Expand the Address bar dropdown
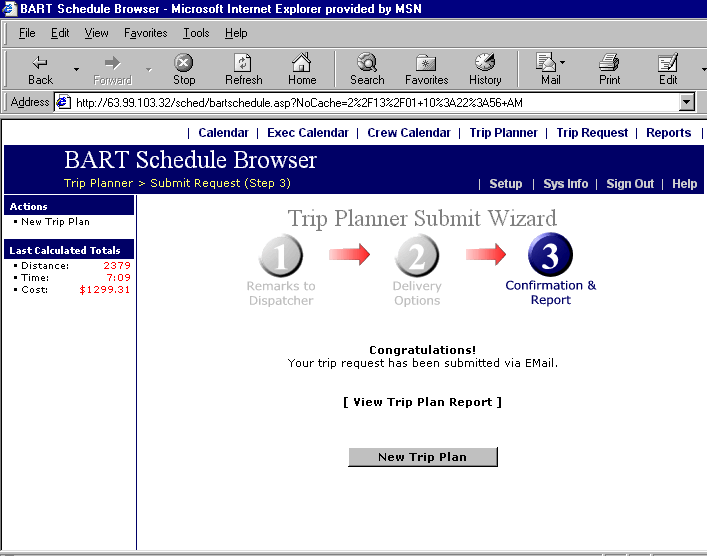This screenshot has height=556, width=707. click(x=686, y=102)
